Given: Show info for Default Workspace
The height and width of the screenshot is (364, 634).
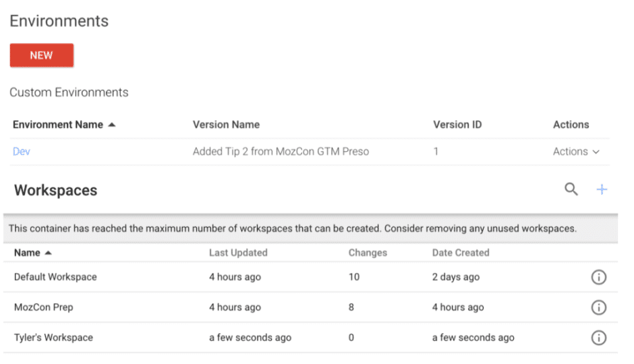Looking at the screenshot, I should click(x=598, y=277).
